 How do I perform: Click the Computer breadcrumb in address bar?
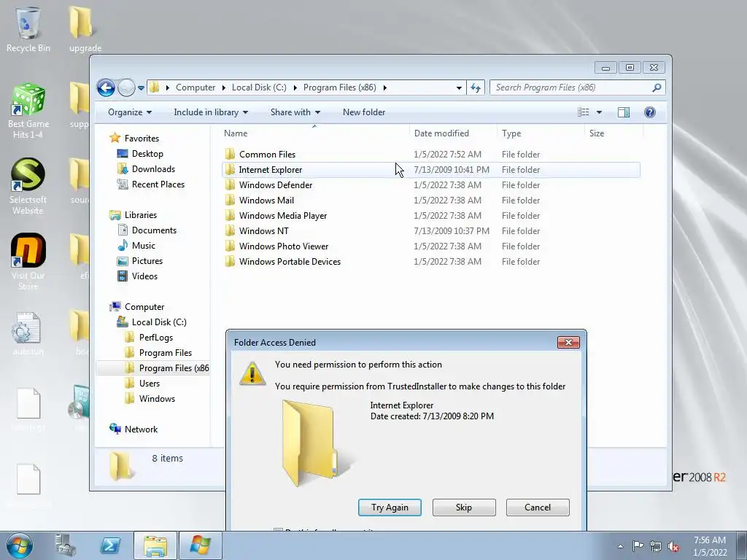pos(196,87)
